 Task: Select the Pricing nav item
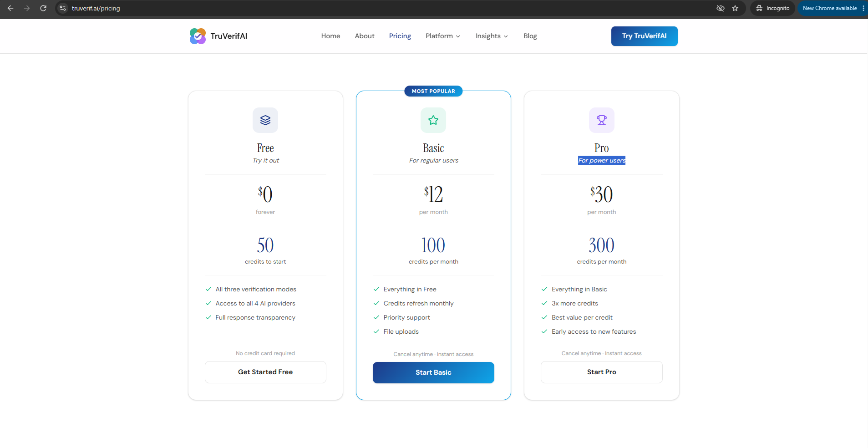[400, 36]
